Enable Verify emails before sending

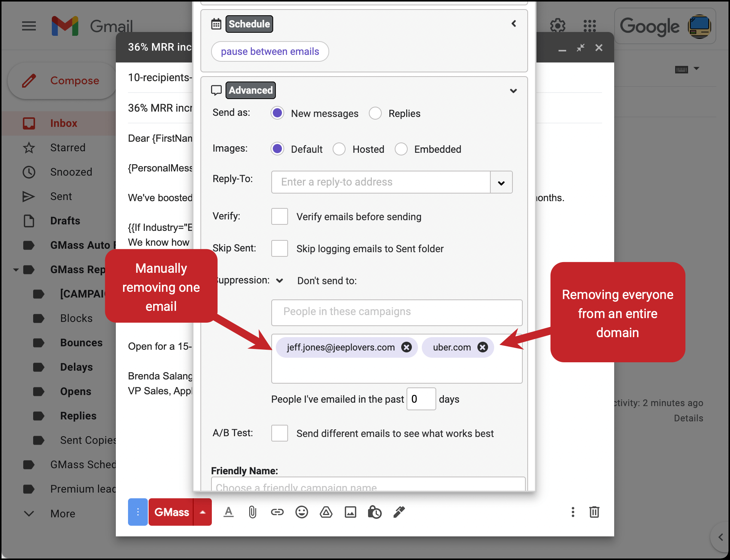pyautogui.click(x=280, y=216)
